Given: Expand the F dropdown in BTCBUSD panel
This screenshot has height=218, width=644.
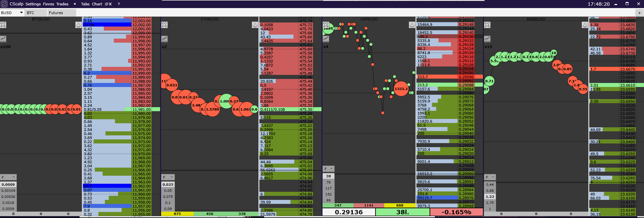Looking at the screenshot, I should tap(8, 177).
